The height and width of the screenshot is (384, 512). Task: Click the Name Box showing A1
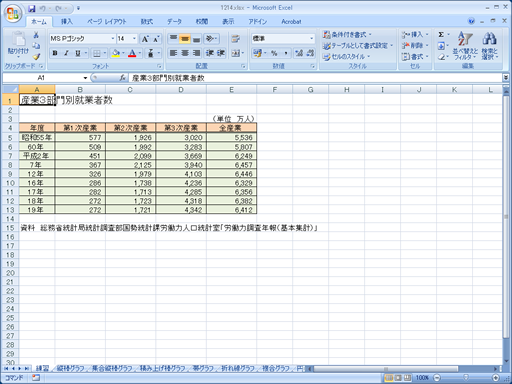pos(41,78)
